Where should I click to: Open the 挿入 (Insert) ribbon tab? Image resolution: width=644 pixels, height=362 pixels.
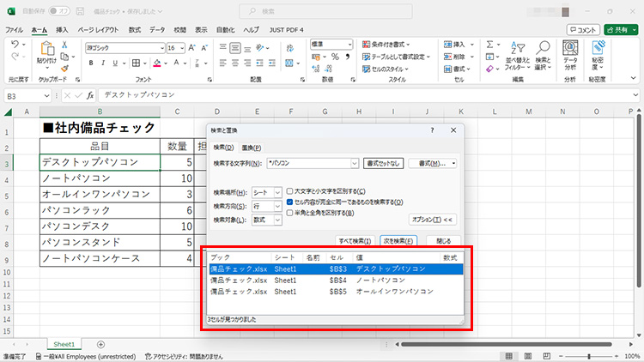(62, 29)
